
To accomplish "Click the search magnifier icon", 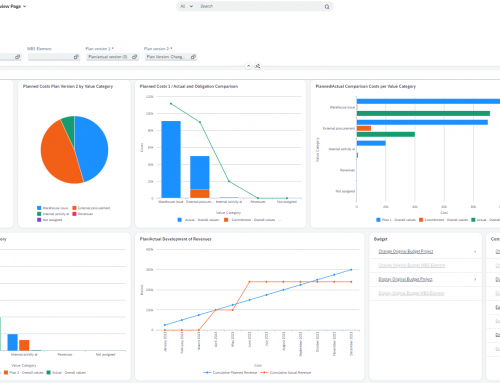I will click(x=327, y=6).
